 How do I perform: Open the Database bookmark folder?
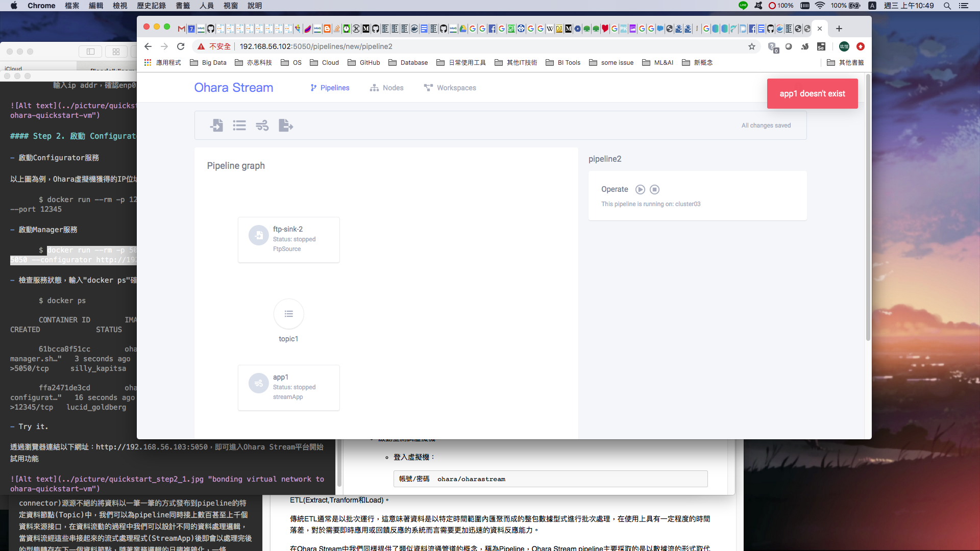click(408, 63)
